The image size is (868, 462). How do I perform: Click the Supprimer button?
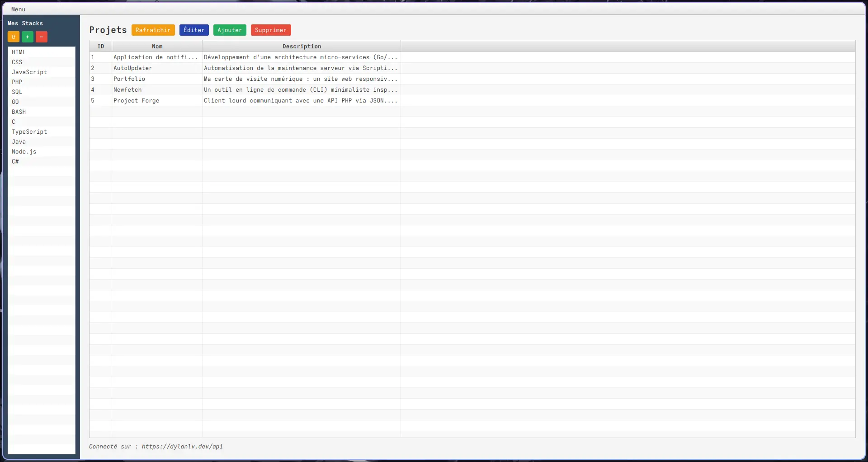coord(270,30)
